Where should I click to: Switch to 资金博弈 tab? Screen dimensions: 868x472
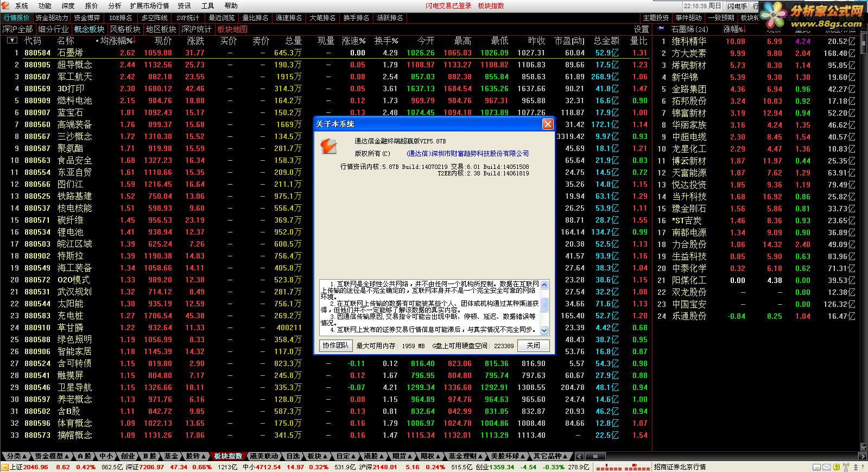pos(87,18)
